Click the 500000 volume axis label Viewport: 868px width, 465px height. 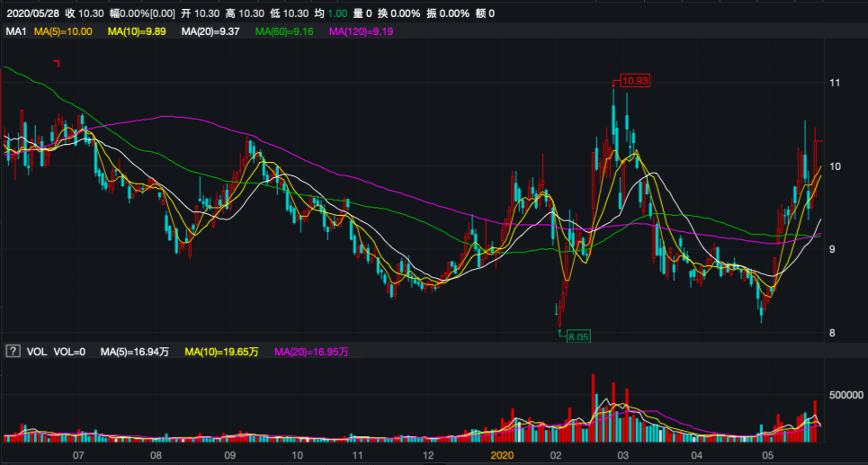click(x=846, y=395)
